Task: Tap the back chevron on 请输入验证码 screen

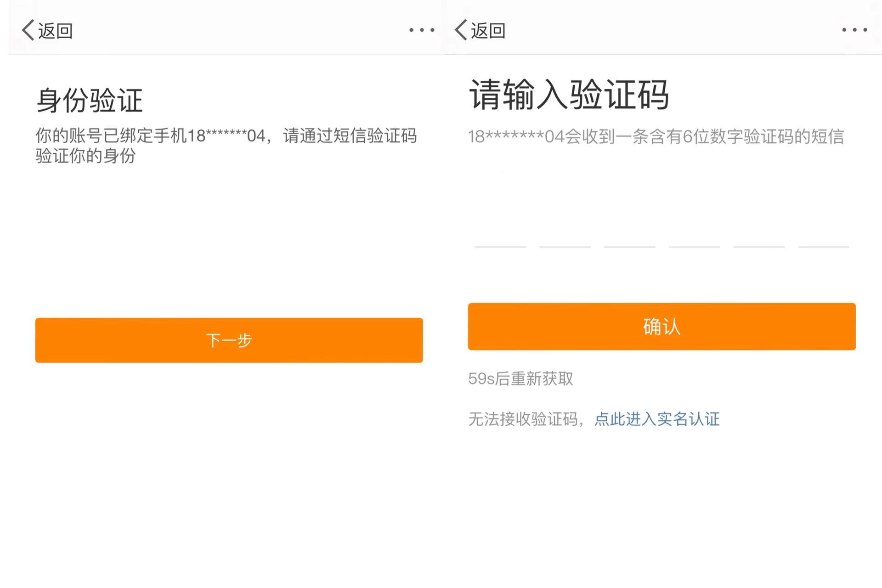Action: click(x=461, y=30)
